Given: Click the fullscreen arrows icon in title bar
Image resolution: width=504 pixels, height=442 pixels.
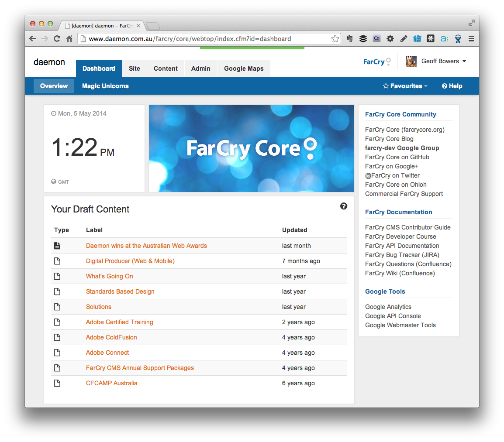Looking at the screenshot, I should (472, 23).
